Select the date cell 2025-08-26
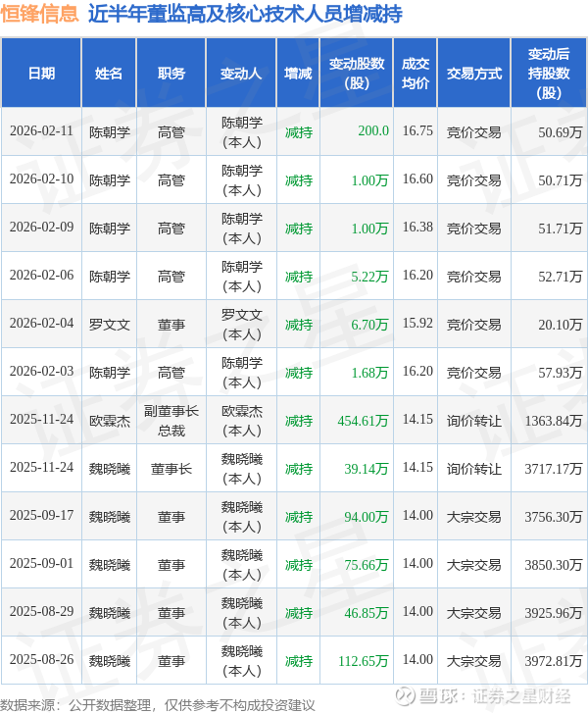 tap(41, 660)
